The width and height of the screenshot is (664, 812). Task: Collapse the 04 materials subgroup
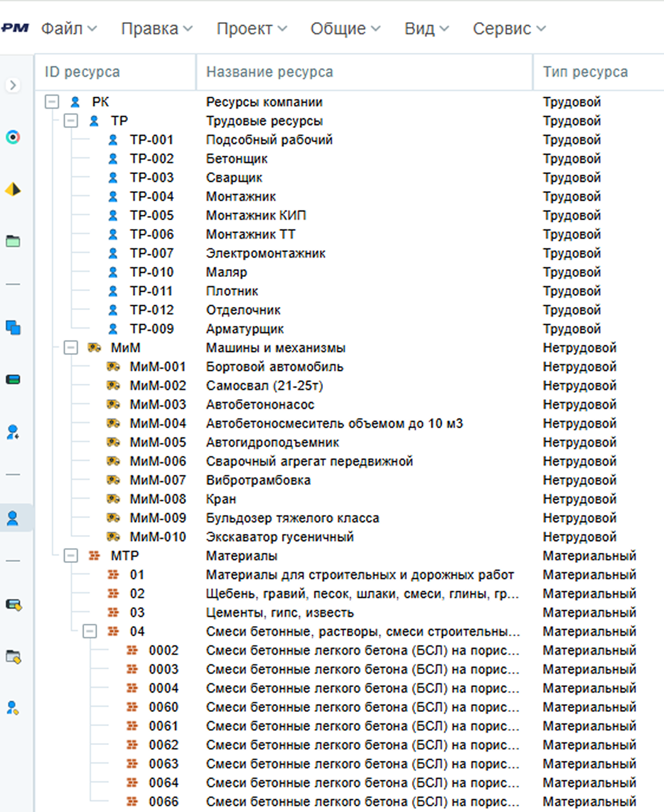pos(90,631)
